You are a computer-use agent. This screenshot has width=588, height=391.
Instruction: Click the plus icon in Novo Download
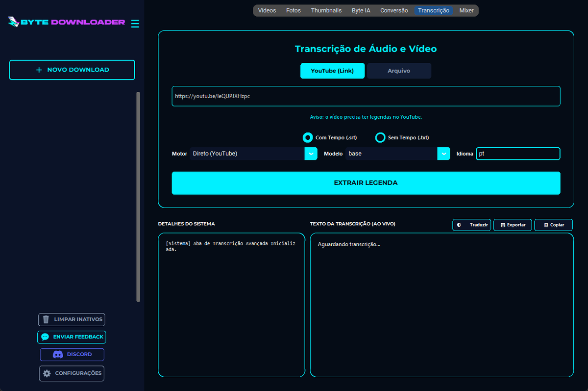coord(39,70)
